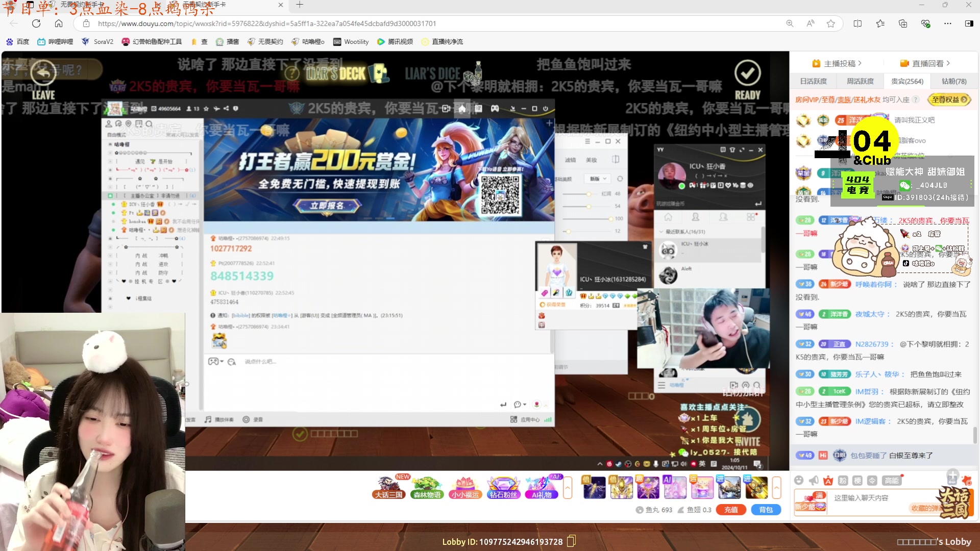Open browser collections icon
The image size is (980, 551).
pyautogui.click(x=903, y=23)
